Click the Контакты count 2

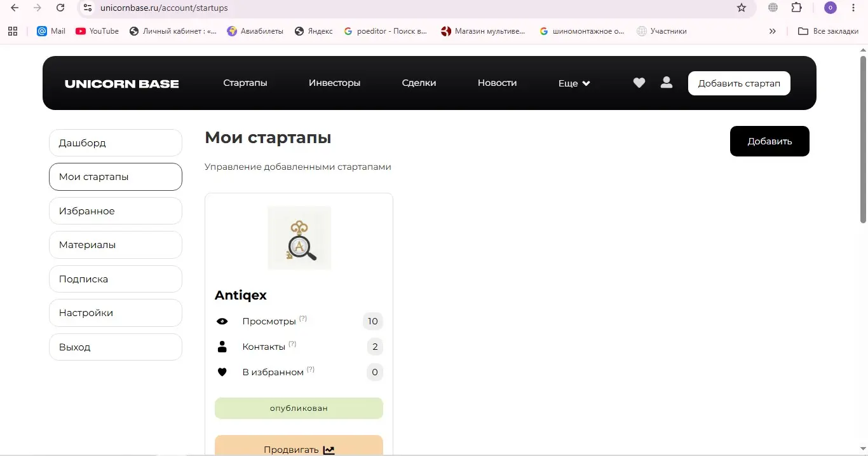(x=375, y=347)
